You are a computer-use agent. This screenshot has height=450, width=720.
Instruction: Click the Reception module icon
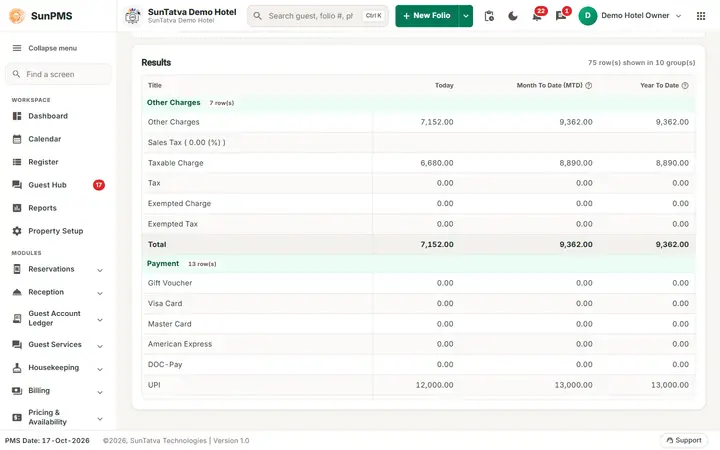click(x=17, y=292)
